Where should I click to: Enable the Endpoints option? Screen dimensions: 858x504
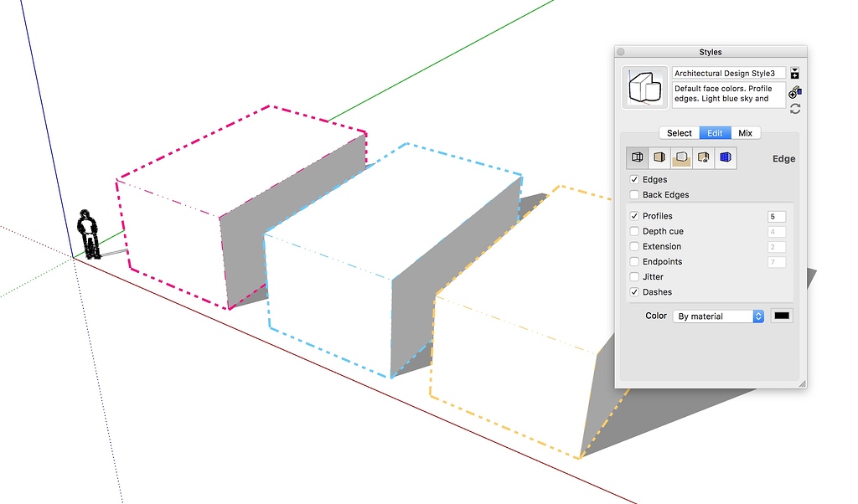[634, 261]
